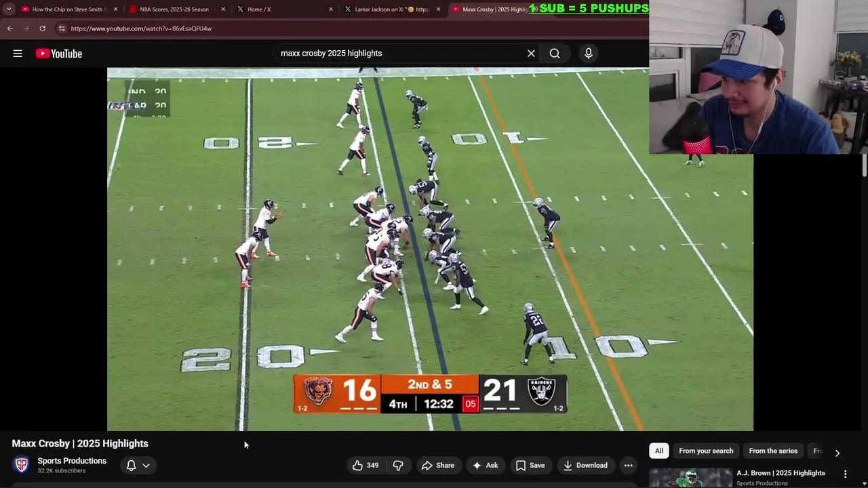Close the Steve Smith chip tab
The width and height of the screenshot is (868, 488).
click(x=115, y=9)
